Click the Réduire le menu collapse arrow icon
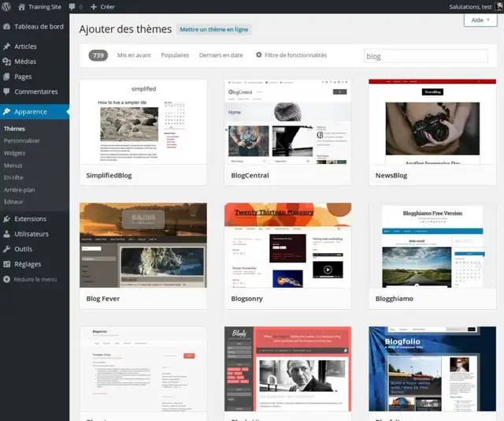Viewport: 504px width, 421px height. click(x=7, y=279)
